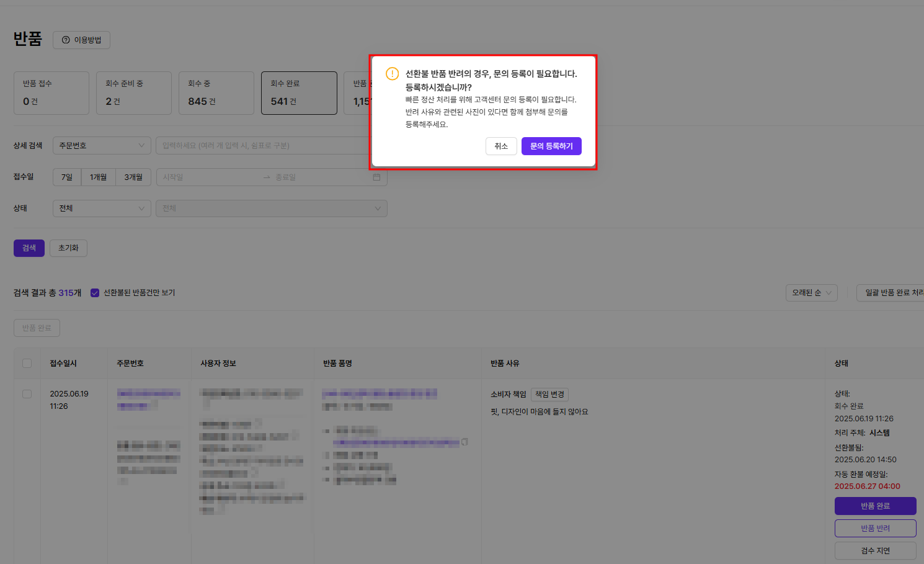
Task: Choose the 3개월 date range option
Action: point(133,177)
